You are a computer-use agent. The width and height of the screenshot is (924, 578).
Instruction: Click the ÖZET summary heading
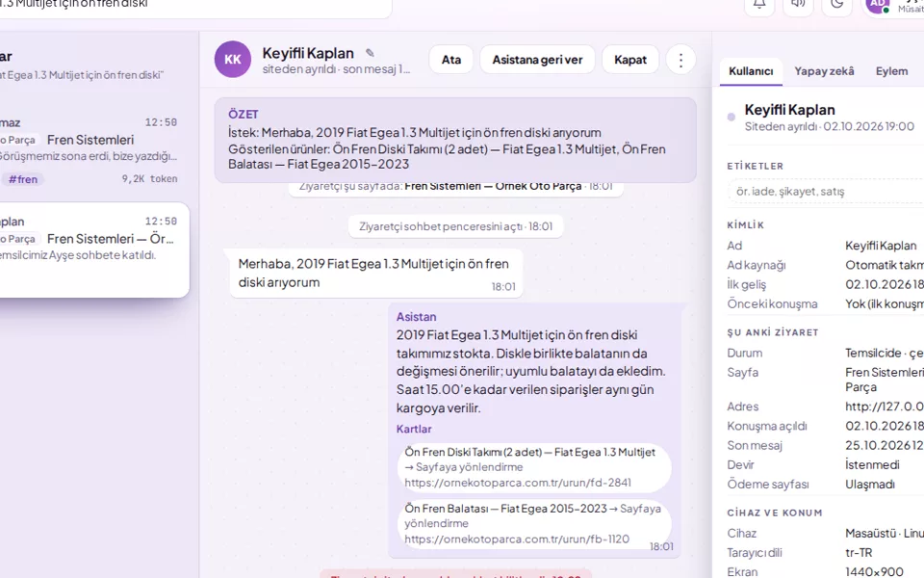coord(243,115)
